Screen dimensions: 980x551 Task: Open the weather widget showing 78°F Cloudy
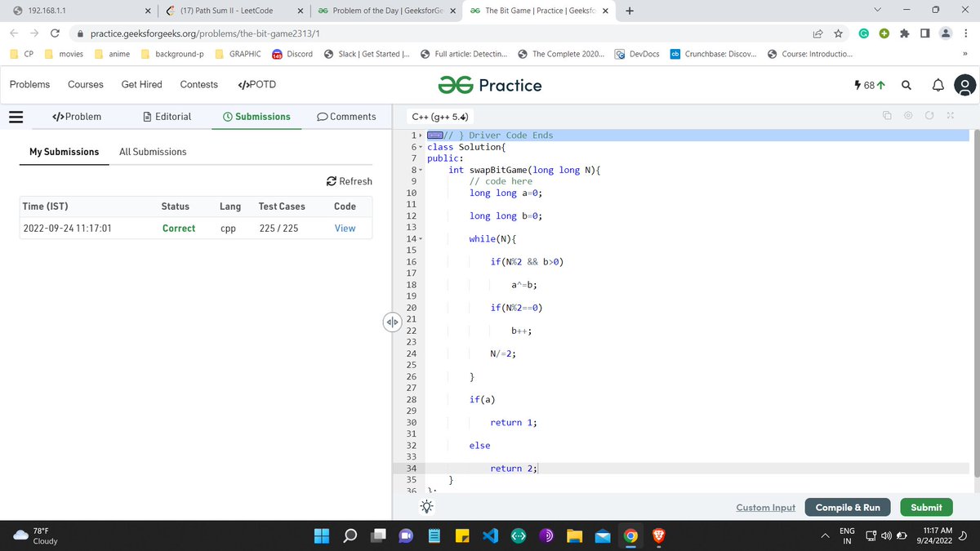click(x=37, y=535)
